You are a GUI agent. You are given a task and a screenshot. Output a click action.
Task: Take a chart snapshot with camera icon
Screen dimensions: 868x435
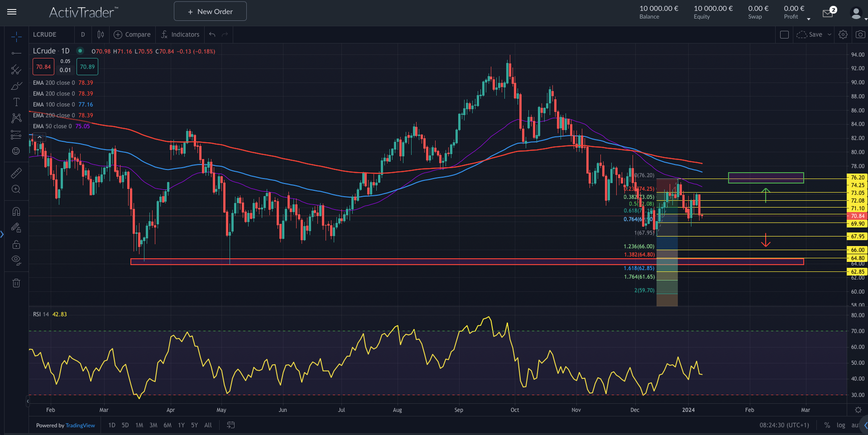(x=860, y=34)
